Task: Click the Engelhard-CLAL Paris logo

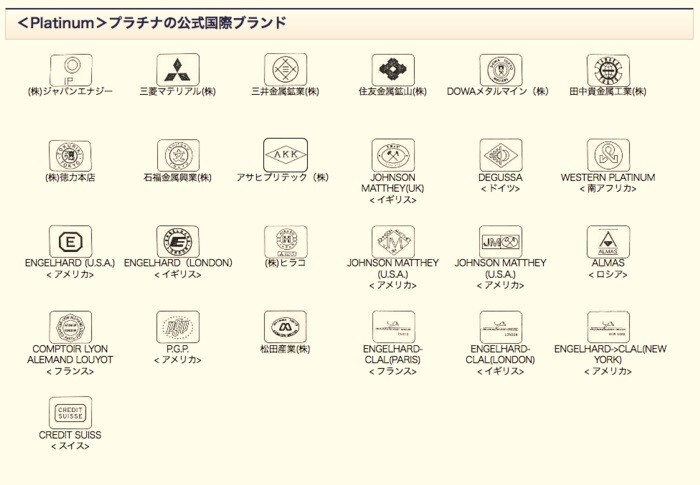Action: (393, 327)
